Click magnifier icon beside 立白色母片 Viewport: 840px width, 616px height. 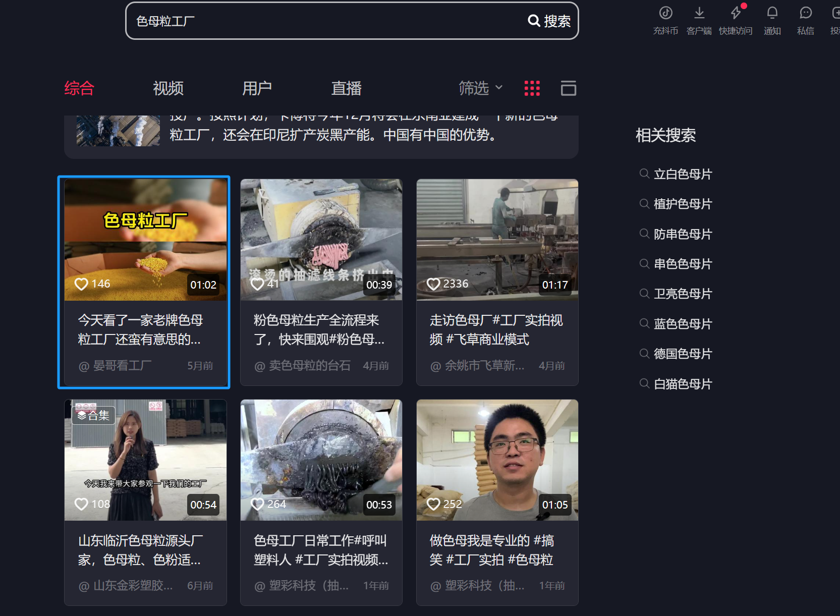[x=644, y=174]
